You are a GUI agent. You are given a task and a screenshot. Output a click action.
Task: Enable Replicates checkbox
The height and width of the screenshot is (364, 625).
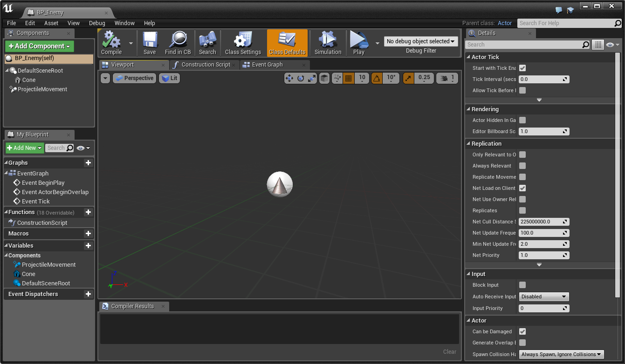tap(522, 210)
